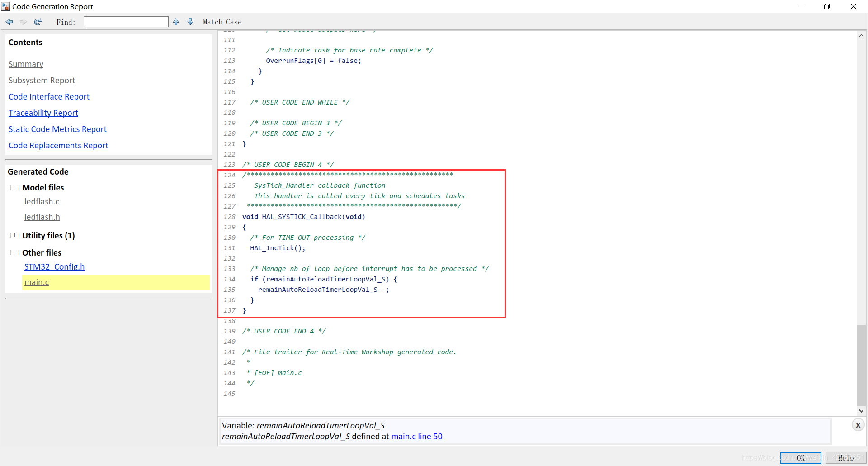Click scrollbar down arrow in code pane

861,411
